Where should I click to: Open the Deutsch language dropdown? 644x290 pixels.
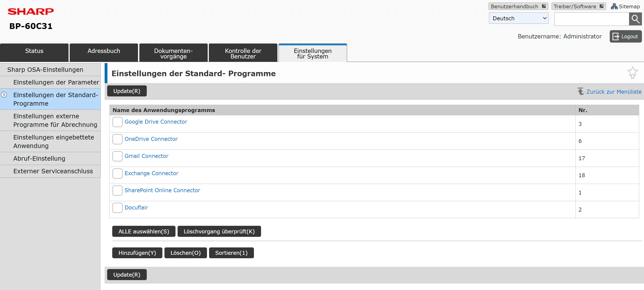click(518, 18)
